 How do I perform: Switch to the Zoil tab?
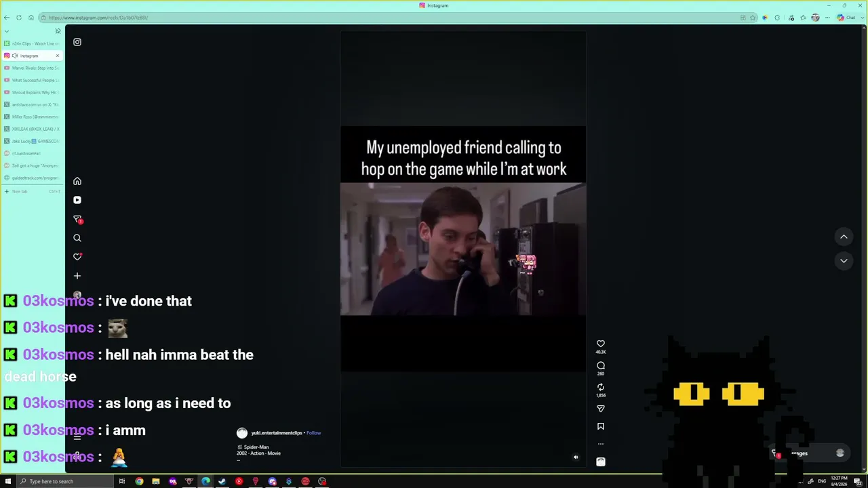(33, 165)
